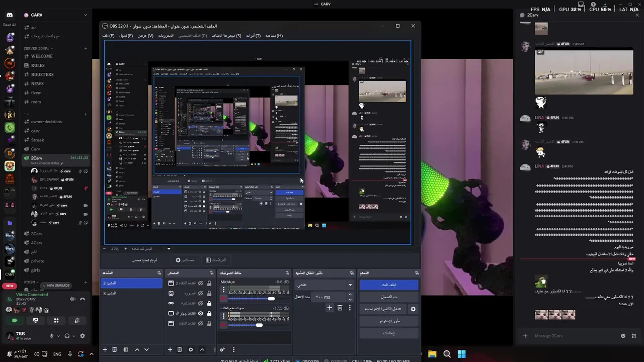Open advanced audio properties gears icon
The width and height of the screenshot is (644, 362).
222,349
